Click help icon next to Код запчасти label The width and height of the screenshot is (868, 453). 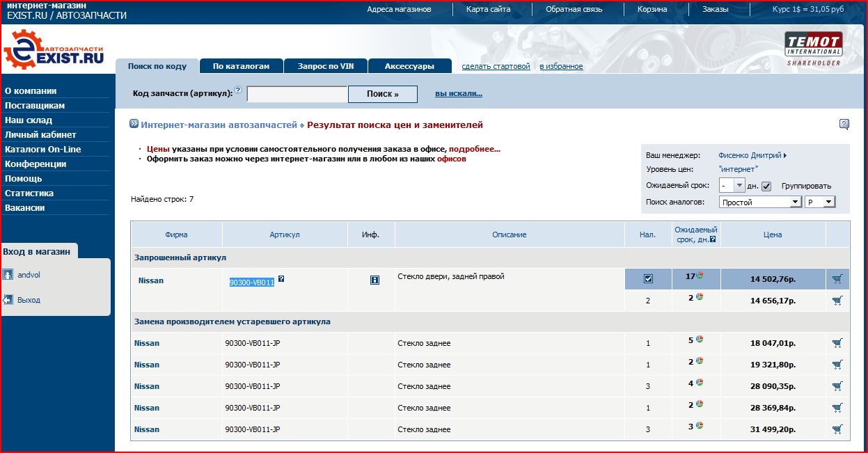[x=239, y=90]
